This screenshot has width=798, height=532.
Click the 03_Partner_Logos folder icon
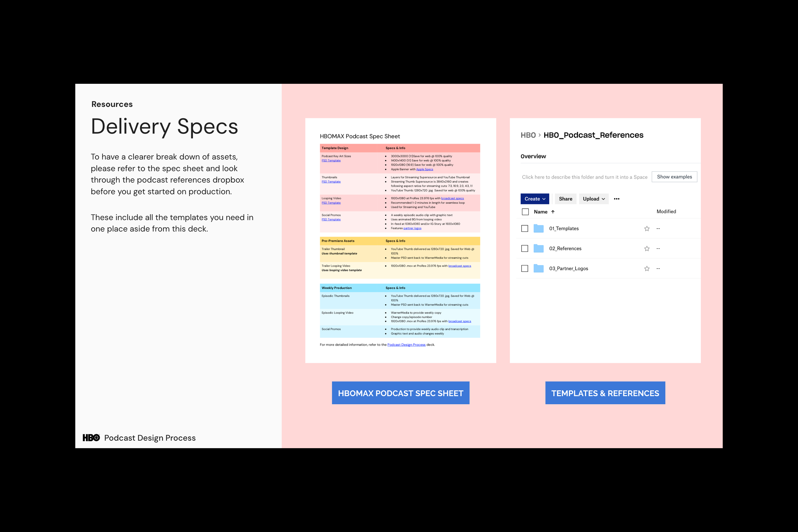(x=538, y=268)
